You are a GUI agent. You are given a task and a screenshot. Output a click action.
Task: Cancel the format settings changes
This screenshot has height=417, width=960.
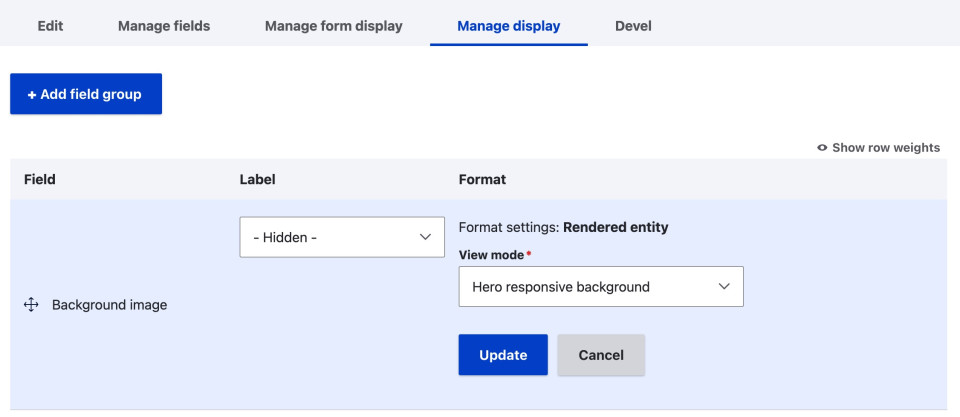click(x=601, y=355)
